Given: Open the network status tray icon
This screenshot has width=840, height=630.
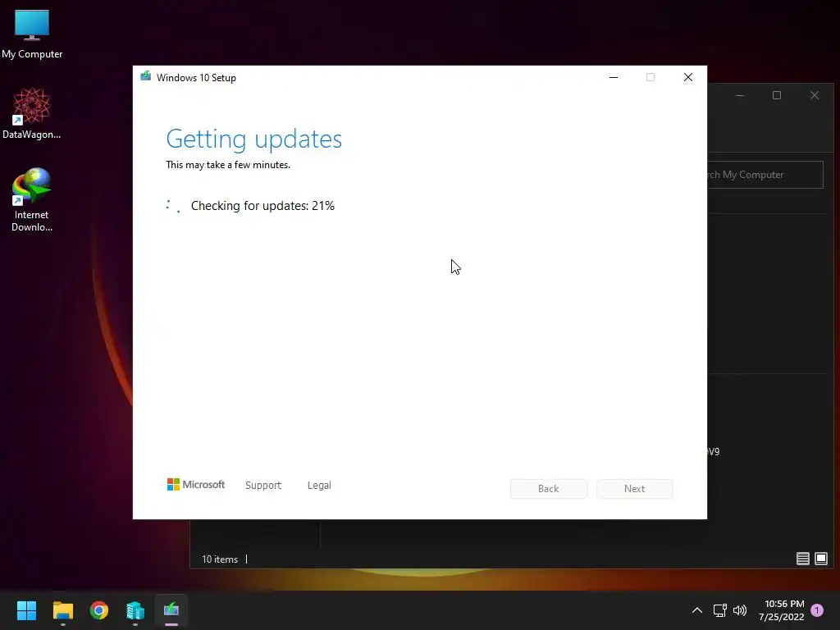Looking at the screenshot, I should point(719,610).
